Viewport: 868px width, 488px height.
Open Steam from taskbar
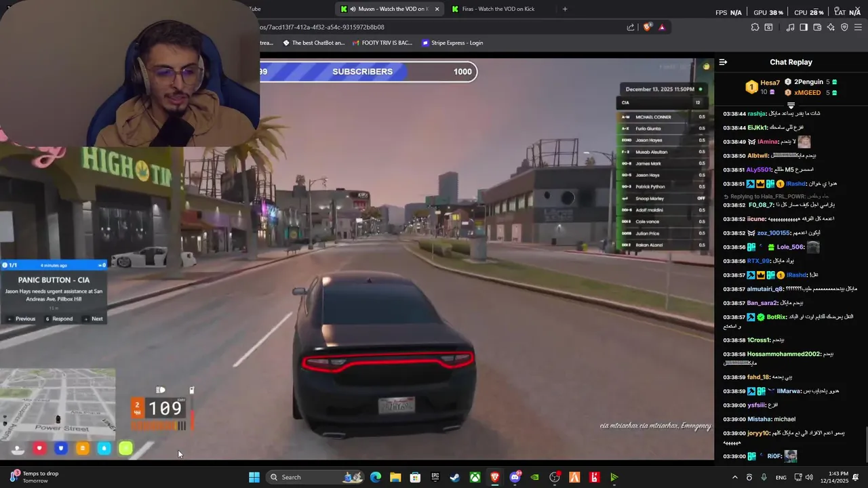tap(455, 477)
